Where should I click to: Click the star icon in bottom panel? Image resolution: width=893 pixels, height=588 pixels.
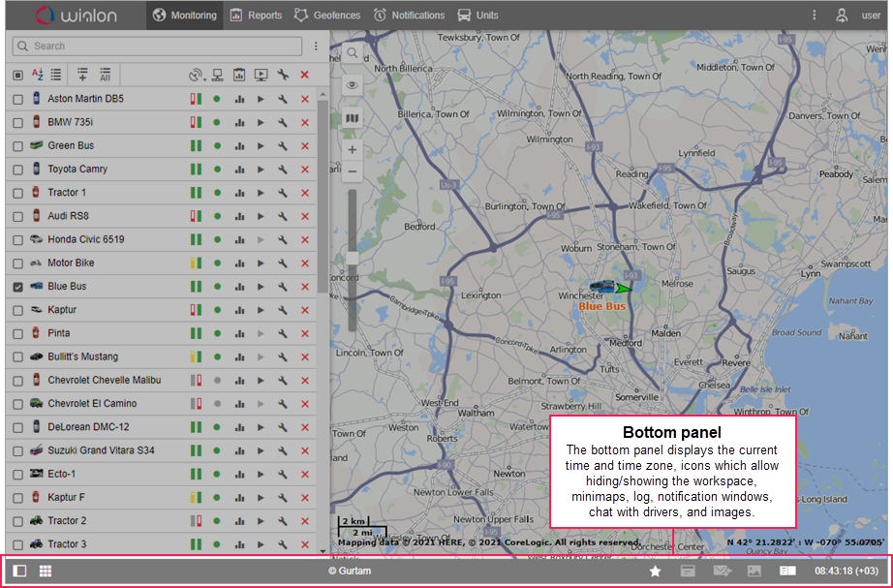(x=655, y=572)
